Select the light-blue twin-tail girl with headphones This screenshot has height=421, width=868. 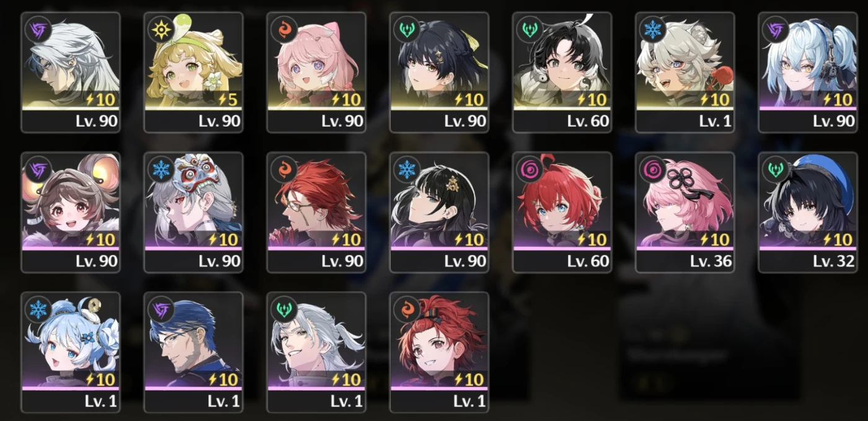pos(808,73)
